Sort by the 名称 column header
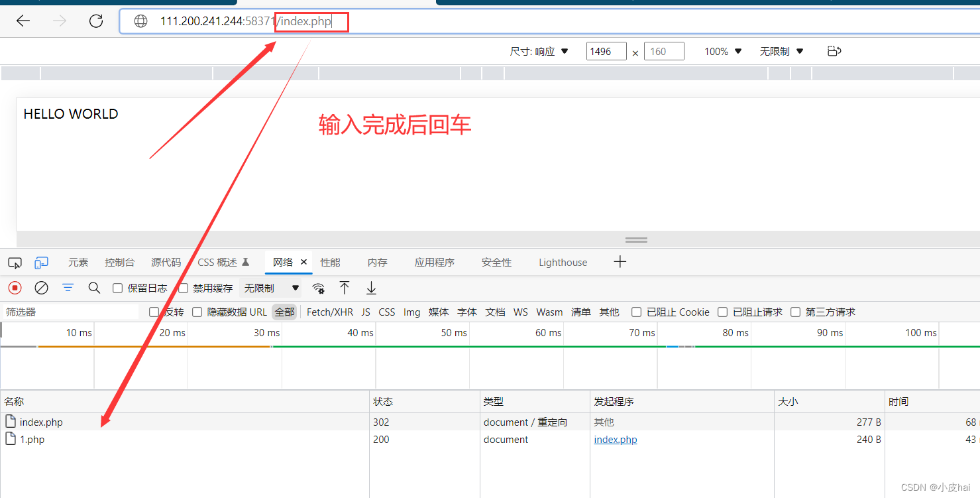Screen dimensions: 980x498 tap(184, 401)
